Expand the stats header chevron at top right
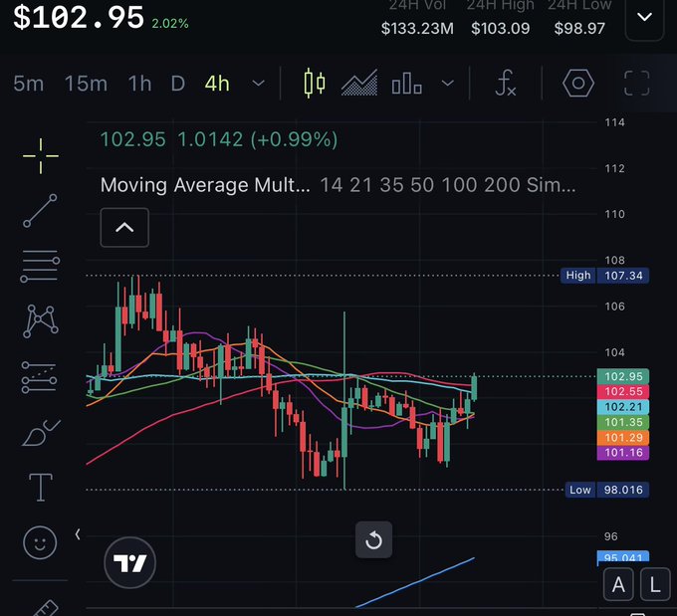The width and height of the screenshot is (677, 616). (x=644, y=18)
